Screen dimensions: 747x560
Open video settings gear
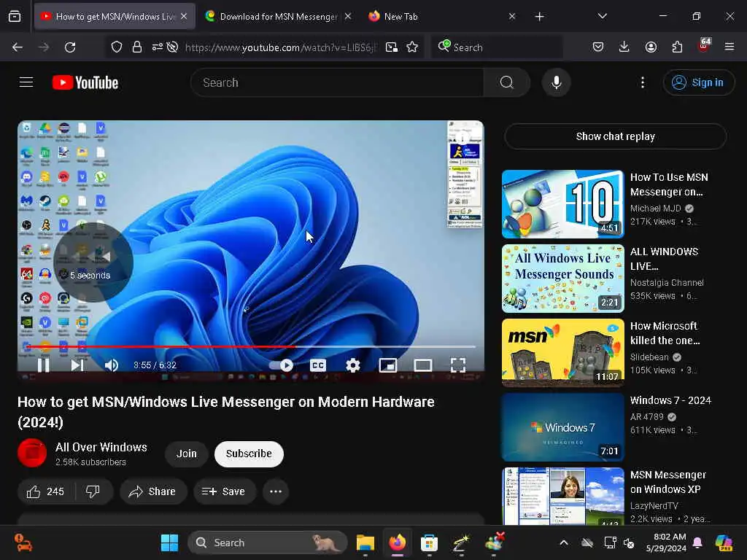pyautogui.click(x=352, y=365)
